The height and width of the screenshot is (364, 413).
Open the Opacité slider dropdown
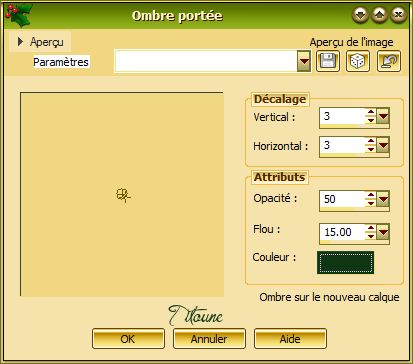pos(383,199)
